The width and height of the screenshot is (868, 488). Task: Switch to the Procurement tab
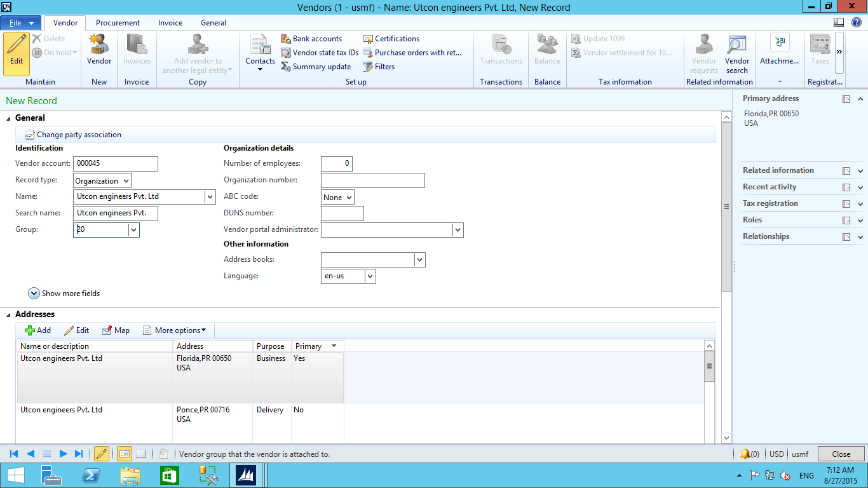(x=118, y=23)
